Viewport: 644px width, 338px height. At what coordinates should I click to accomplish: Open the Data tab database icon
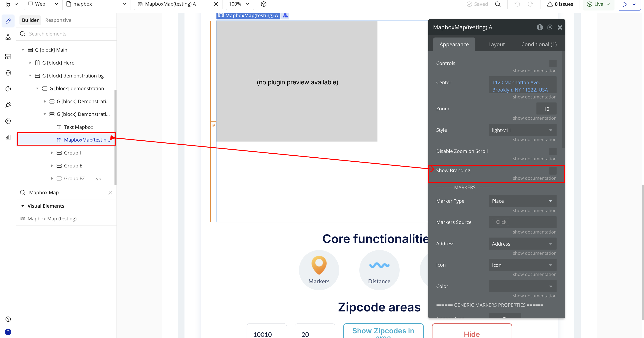[8, 73]
